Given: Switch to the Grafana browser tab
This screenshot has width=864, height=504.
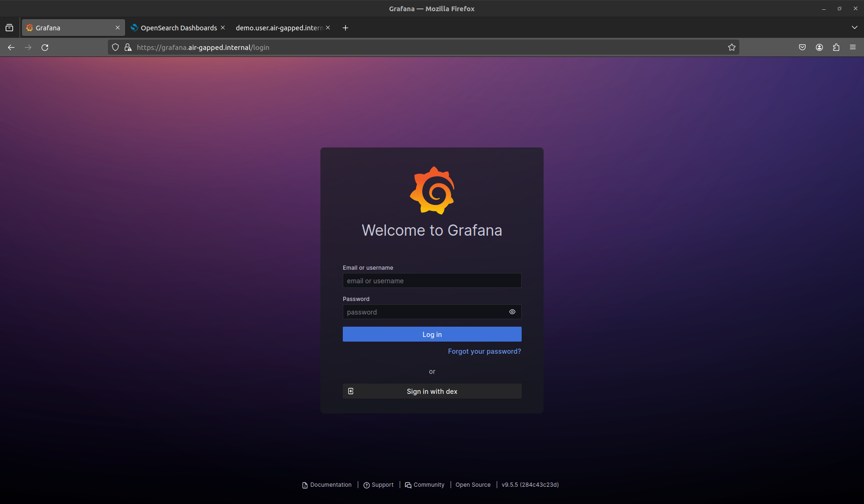Looking at the screenshot, I should (x=73, y=28).
